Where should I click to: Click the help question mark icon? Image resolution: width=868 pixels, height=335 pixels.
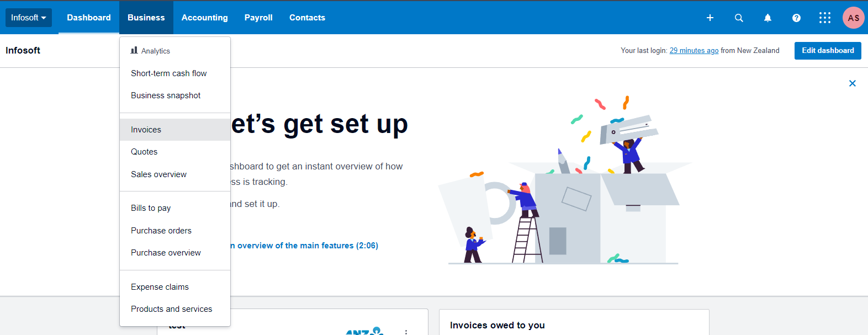pyautogui.click(x=796, y=18)
